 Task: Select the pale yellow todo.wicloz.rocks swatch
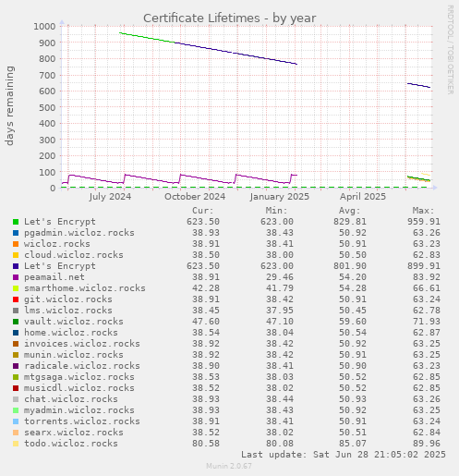click(16, 444)
